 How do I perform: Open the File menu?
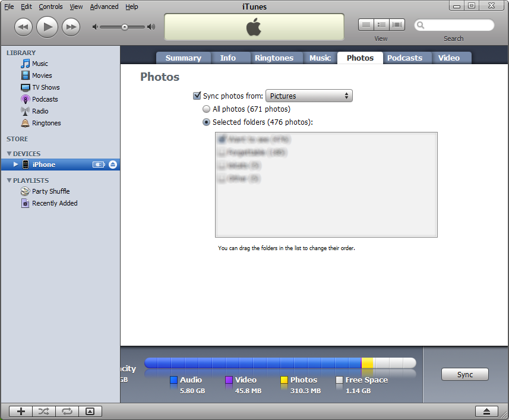(9, 7)
